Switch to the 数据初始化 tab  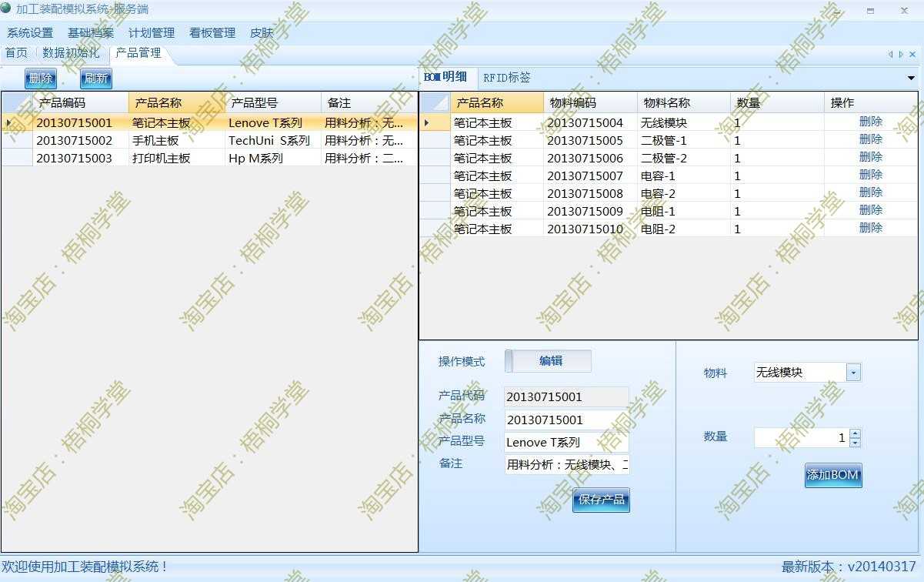coord(71,53)
